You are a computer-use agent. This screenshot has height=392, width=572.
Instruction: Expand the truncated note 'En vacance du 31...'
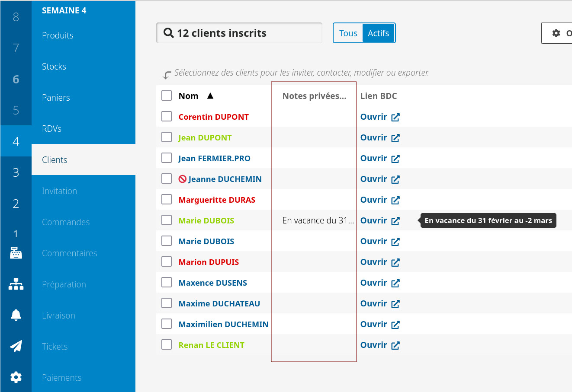point(318,220)
